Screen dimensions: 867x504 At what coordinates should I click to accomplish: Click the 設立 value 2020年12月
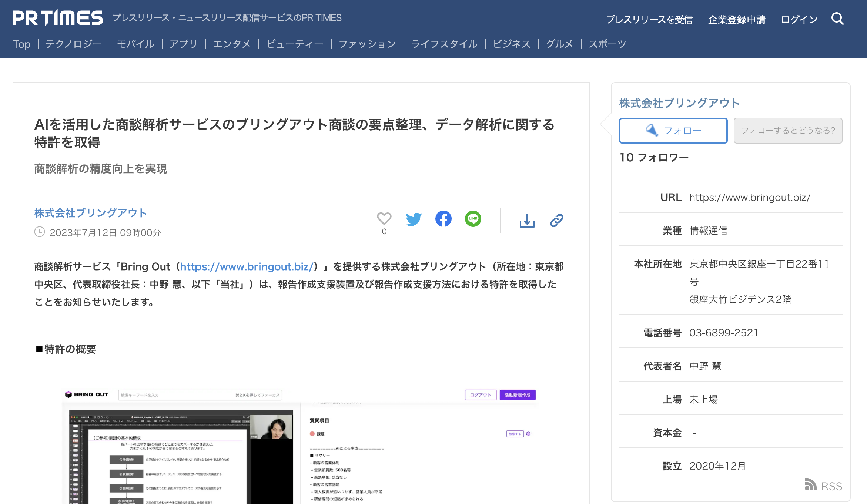[x=717, y=466]
